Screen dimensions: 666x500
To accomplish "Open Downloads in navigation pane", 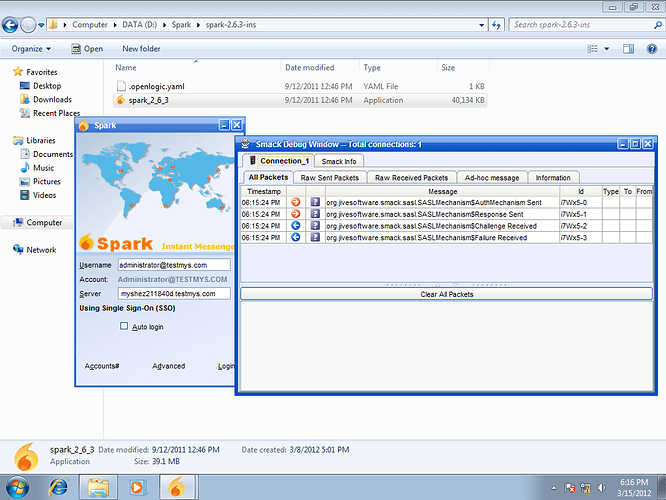I will click(46, 99).
